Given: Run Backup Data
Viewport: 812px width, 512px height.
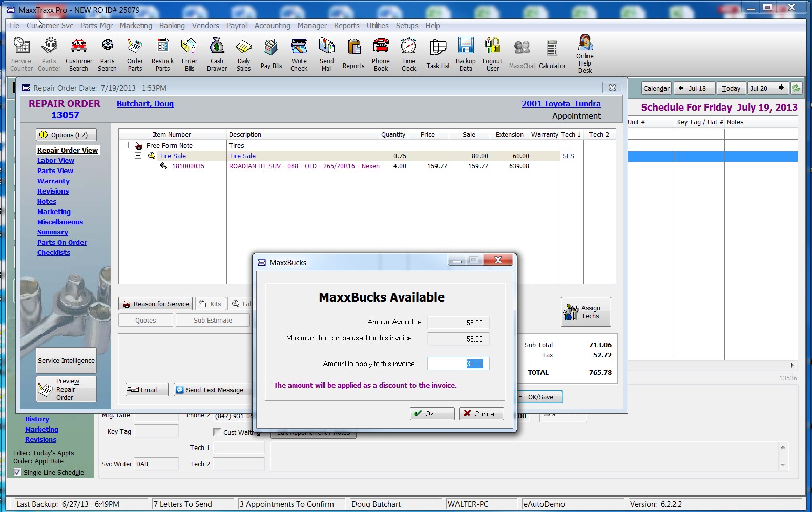Looking at the screenshot, I should click(466, 54).
